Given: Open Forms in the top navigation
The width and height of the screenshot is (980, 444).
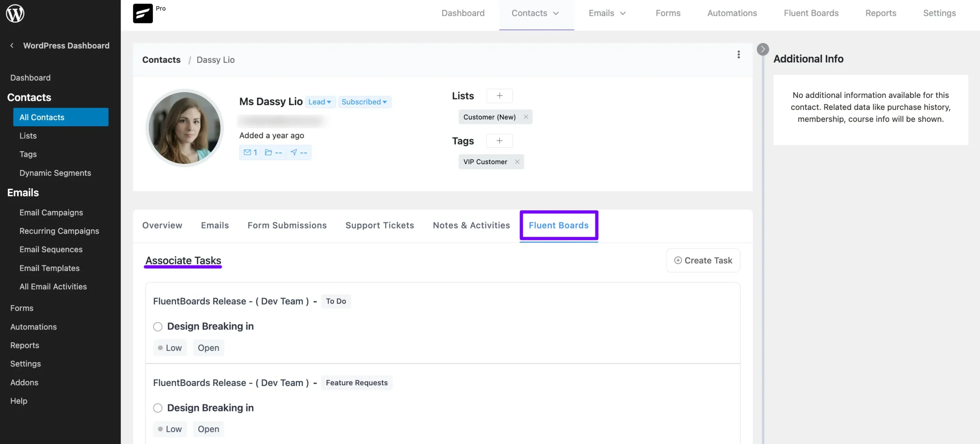Looking at the screenshot, I should tap(668, 13).
